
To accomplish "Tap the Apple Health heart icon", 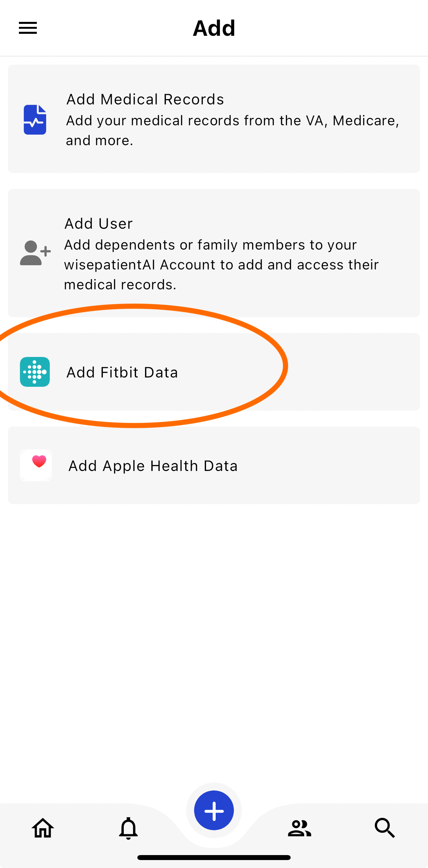I will coord(36,465).
